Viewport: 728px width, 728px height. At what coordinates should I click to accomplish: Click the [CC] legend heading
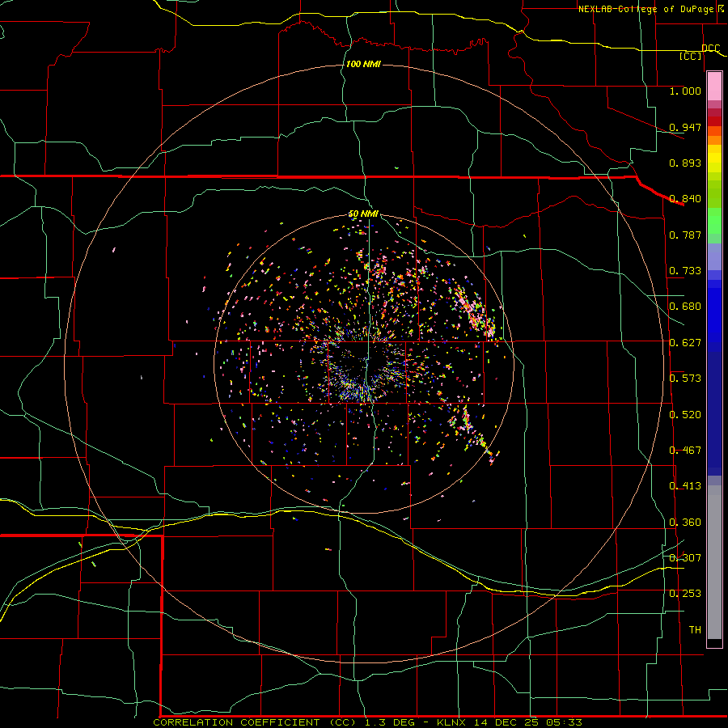point(691,56)
